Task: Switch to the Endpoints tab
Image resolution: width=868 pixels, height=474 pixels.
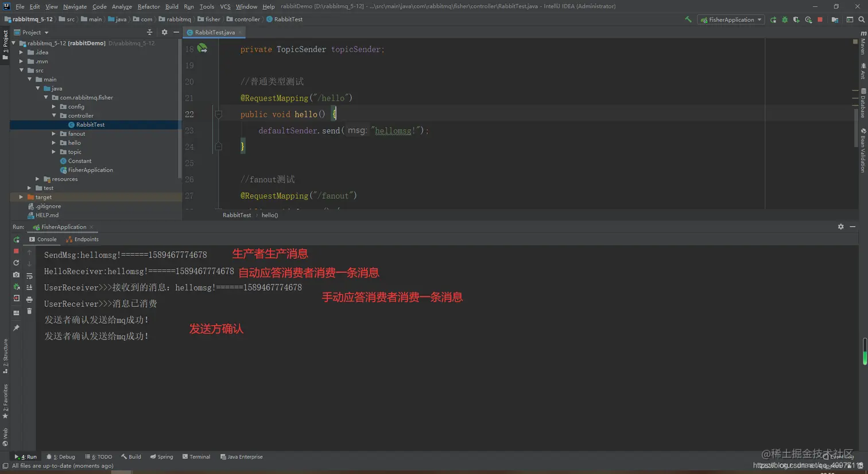Action: tap(82, 240)
